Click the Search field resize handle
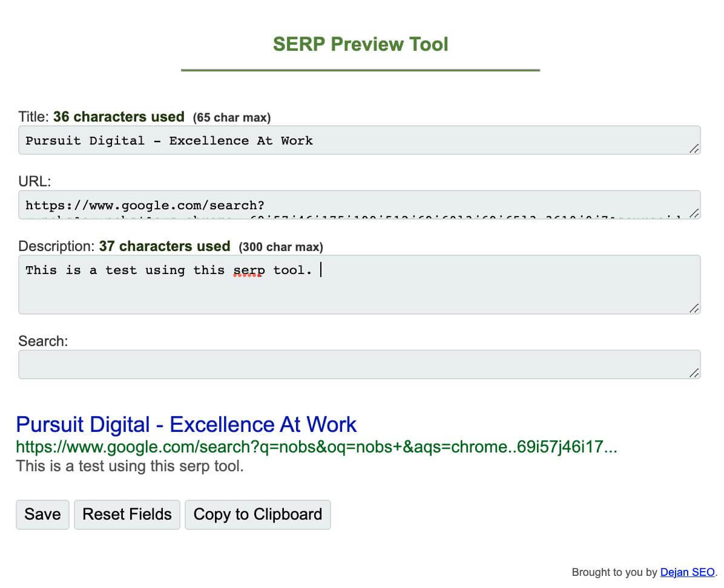Image resolution: width=724 pixels, height=588 pixels. 694,373
